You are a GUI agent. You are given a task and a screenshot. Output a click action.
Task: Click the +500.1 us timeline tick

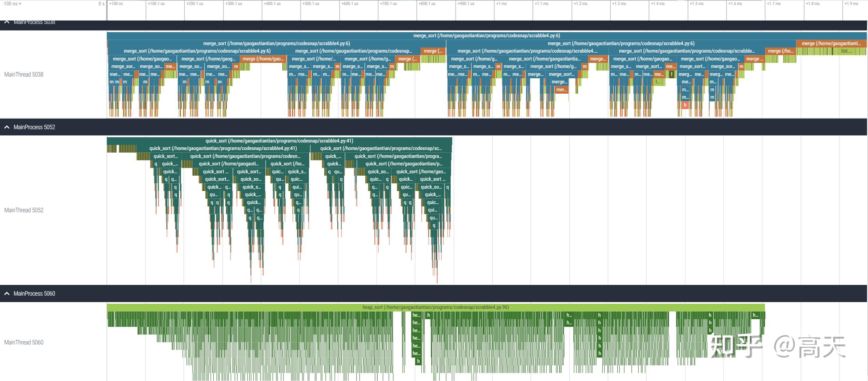pos(310,4)
